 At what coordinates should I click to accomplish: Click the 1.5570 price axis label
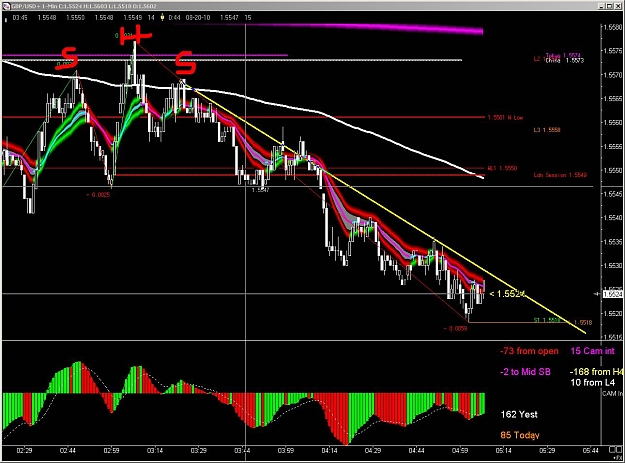point(613,75)
